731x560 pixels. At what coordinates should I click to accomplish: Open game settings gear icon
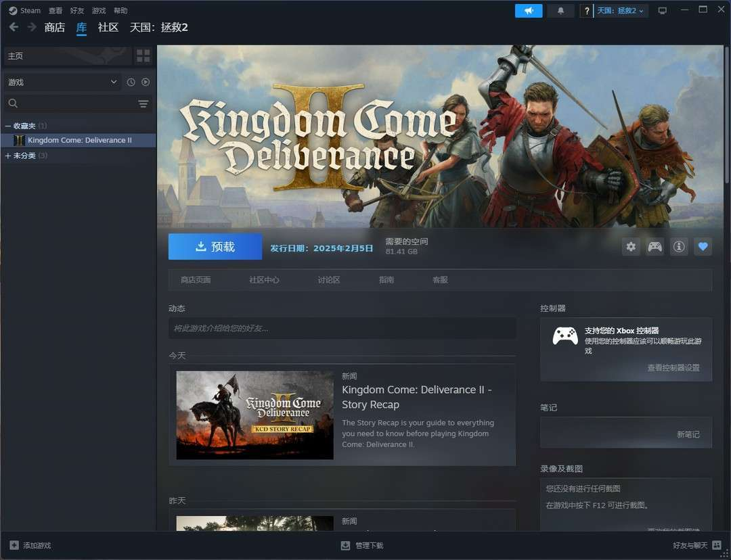pyautogui.click(x=631, y=247)
